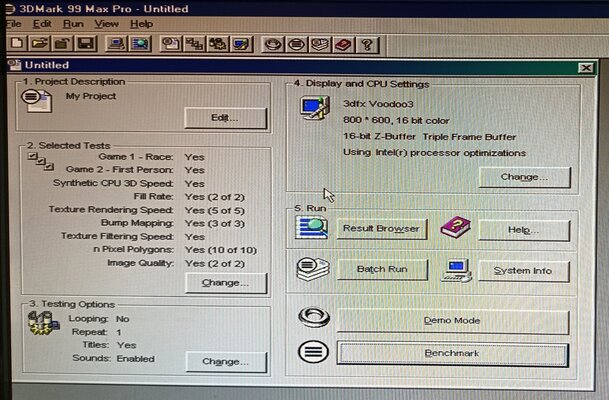Click the monitor icon in Display settings
The width and height of the screenshot is (609, 400).
coord(316,108)
